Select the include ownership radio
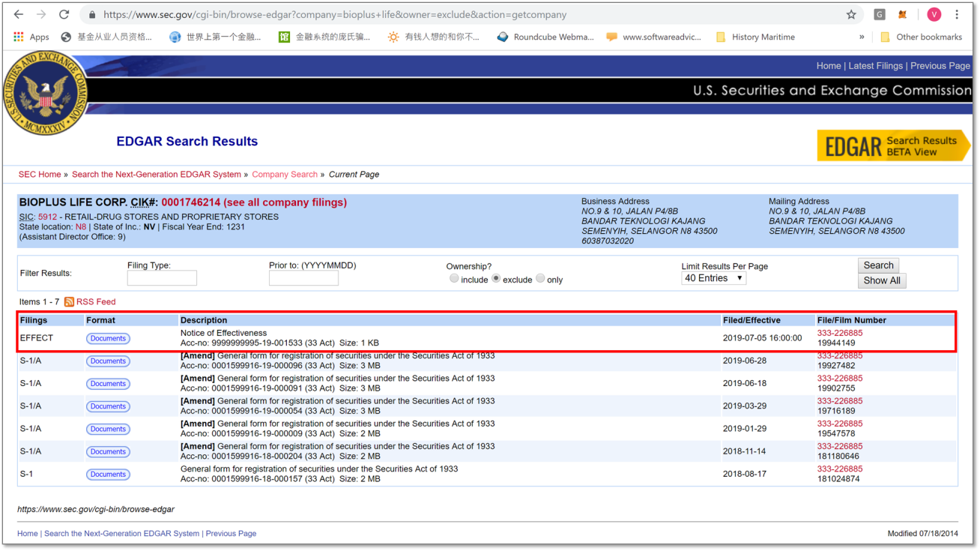Viewport: 980px width, 551px height. point(454,278)
